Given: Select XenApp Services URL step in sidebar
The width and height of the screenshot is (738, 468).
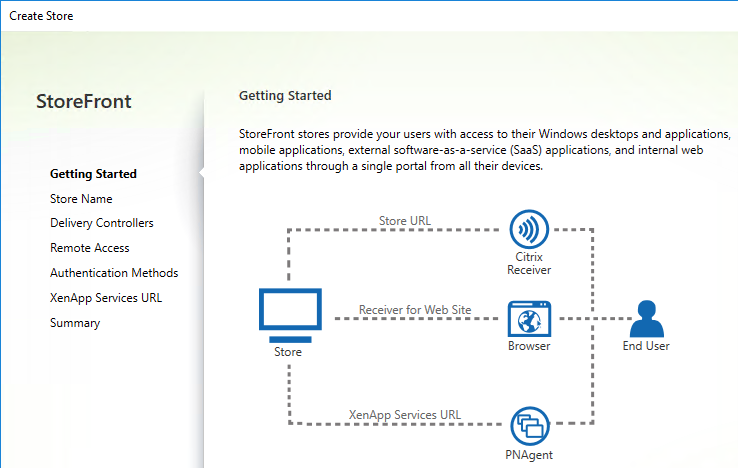Looking at the screenshot, I should coord(106,298).
